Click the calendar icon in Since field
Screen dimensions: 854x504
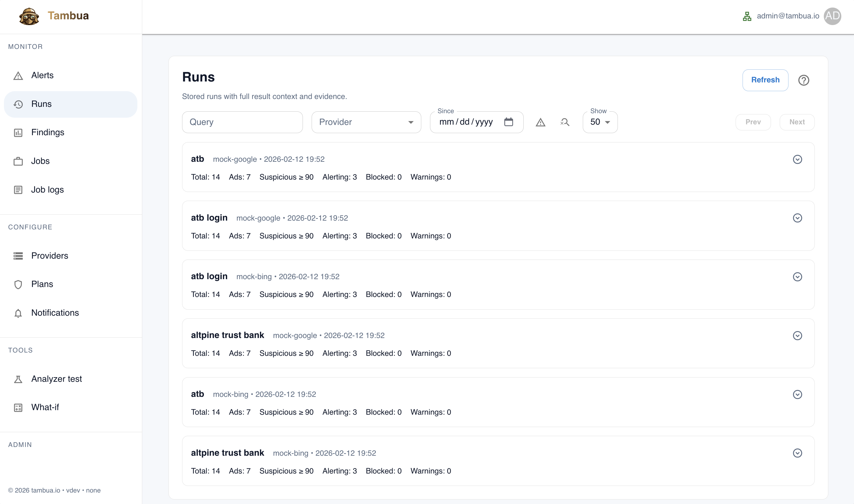(509, 122)
